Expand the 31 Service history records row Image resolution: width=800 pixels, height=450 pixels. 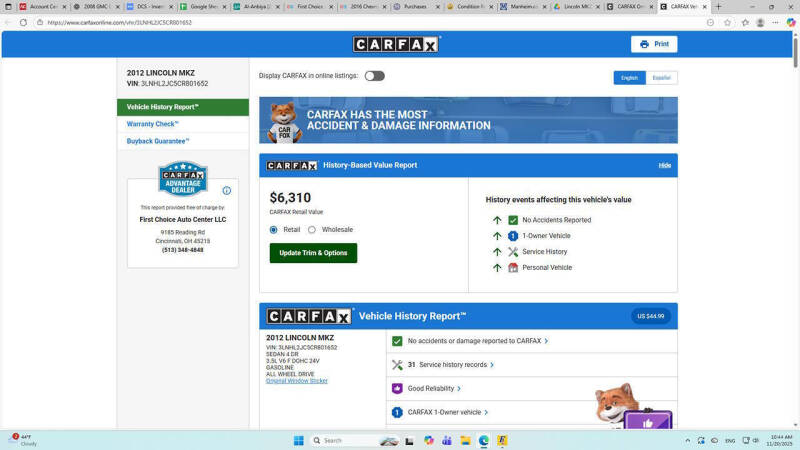pos(450,365)
